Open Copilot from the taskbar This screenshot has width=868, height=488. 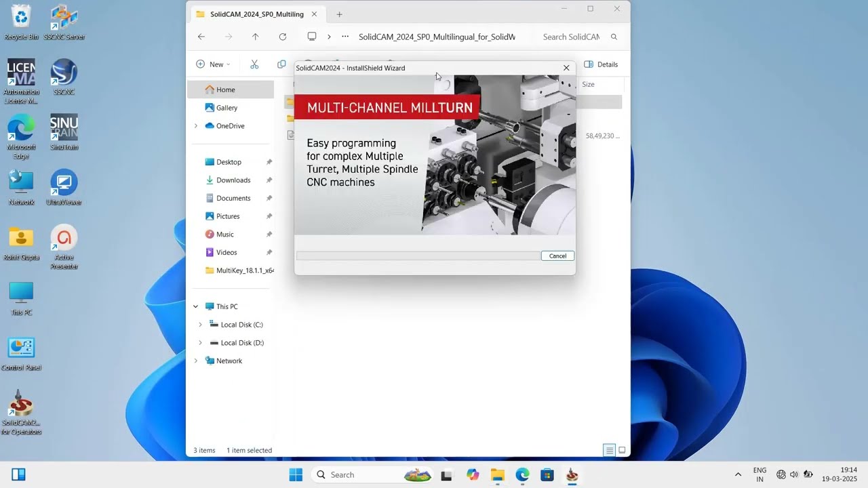(473, 475)
